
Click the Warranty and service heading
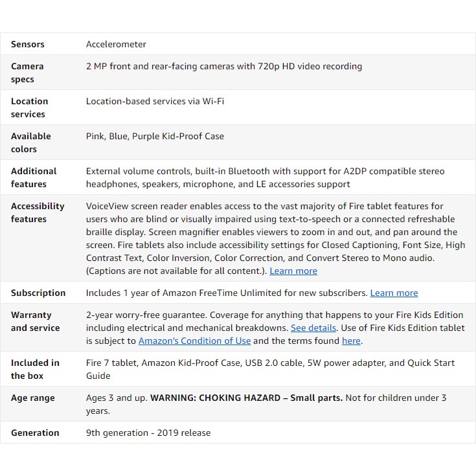(35, 321)
